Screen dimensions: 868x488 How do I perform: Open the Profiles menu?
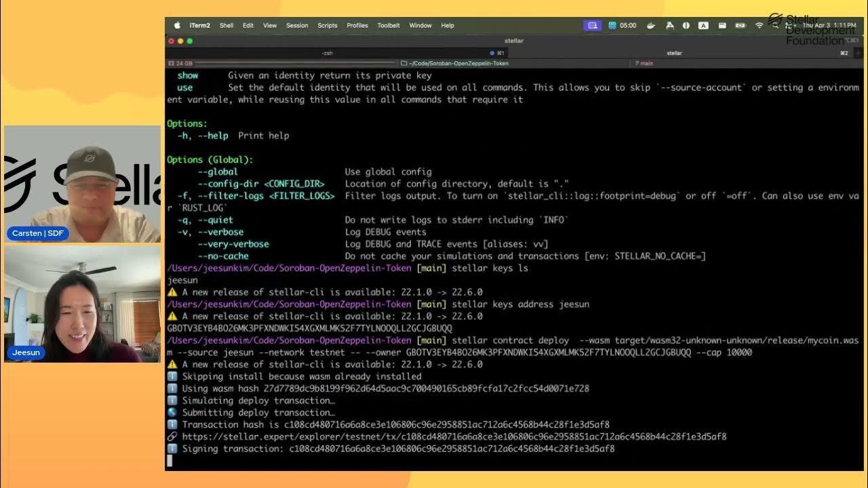click(357, 25)
